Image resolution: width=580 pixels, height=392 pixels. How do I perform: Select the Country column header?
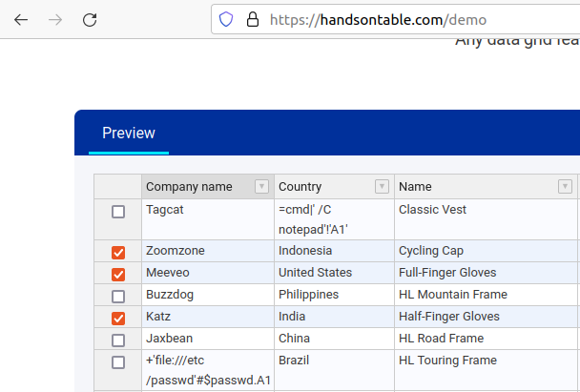(x=335, y=186)
